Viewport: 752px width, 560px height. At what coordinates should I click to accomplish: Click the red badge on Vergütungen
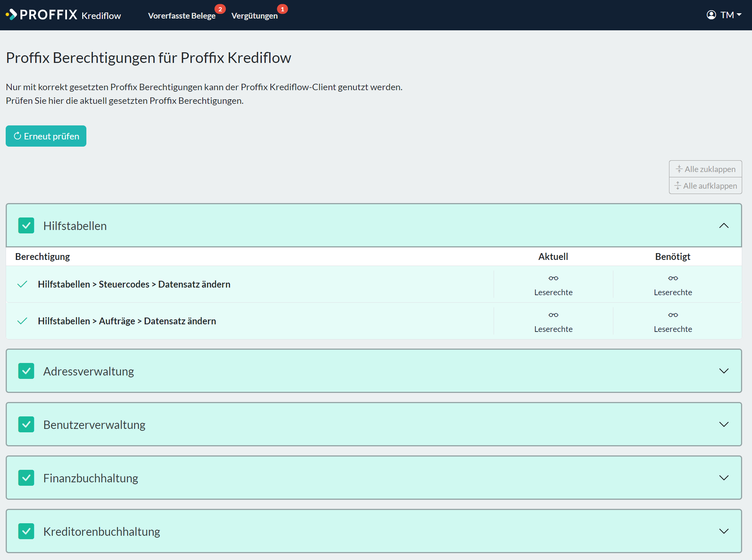282,9
